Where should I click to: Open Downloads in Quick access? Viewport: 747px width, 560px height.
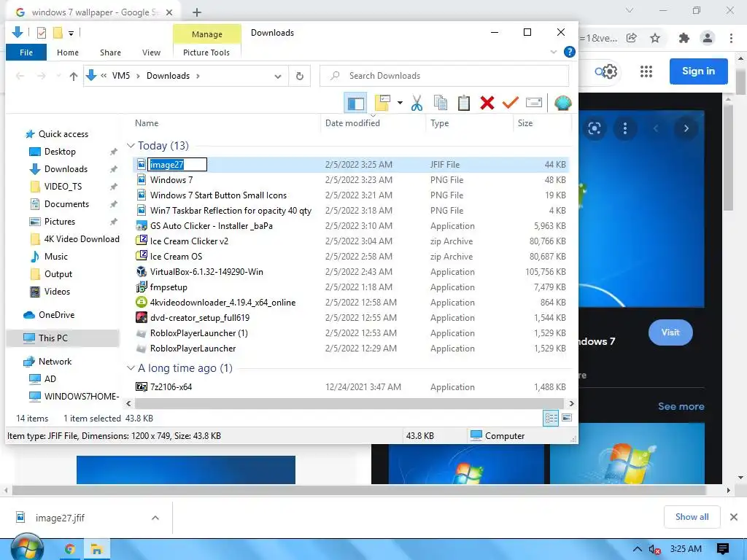pos(66,169)
